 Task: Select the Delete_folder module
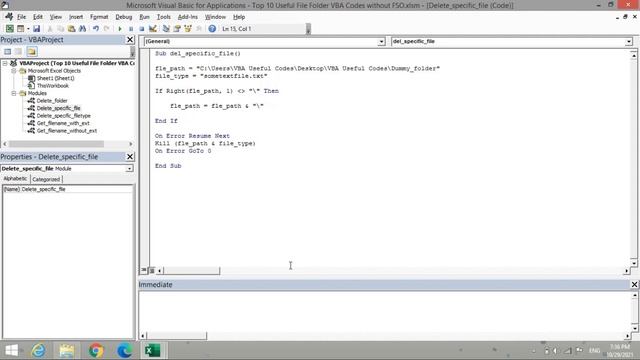click(x=52, y=100)
